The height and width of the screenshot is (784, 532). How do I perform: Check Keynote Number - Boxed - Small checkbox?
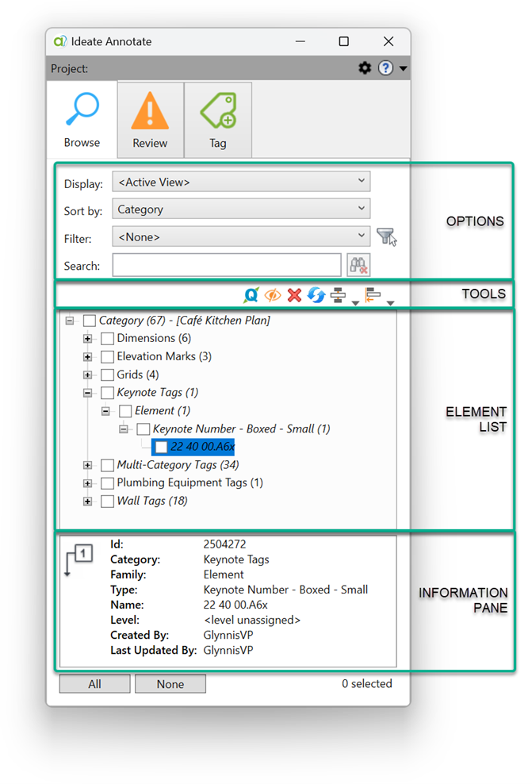click(144, 429)
